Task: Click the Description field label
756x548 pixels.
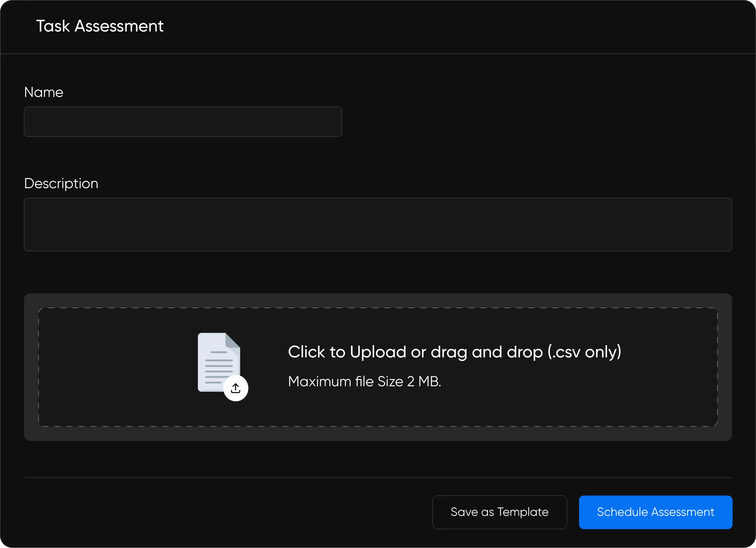Action: point(61,184)
